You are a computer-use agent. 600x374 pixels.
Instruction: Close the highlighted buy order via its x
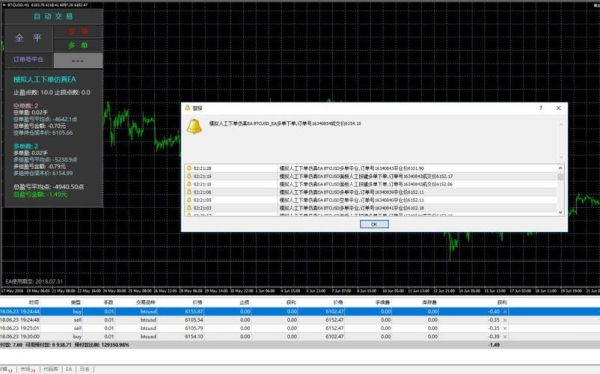click(505, 312)
